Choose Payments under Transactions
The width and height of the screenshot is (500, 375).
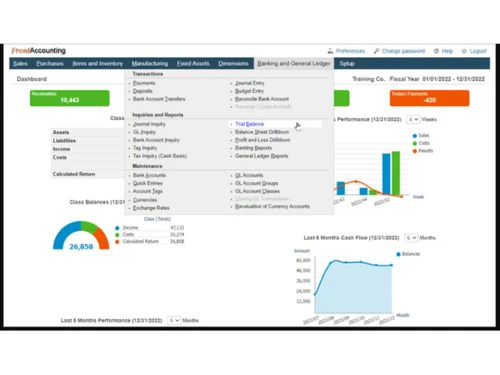pyautogui.click(x=144, y=83)
